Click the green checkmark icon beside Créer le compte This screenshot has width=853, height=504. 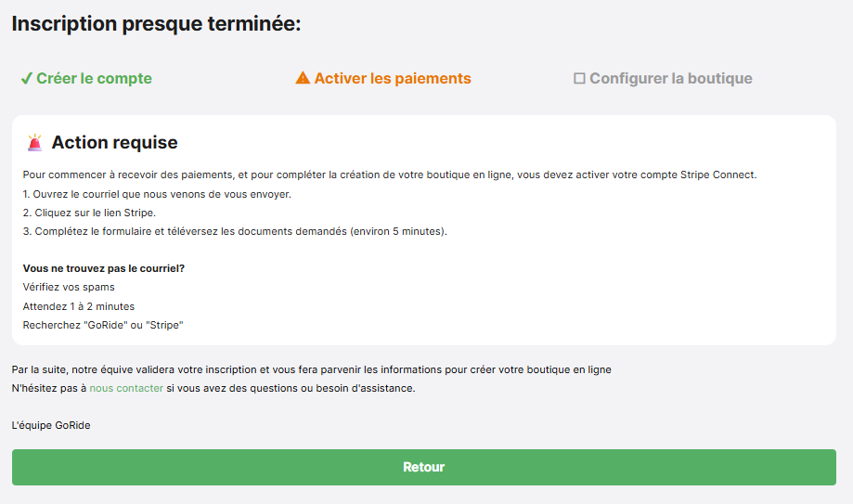tap(27, 79)
